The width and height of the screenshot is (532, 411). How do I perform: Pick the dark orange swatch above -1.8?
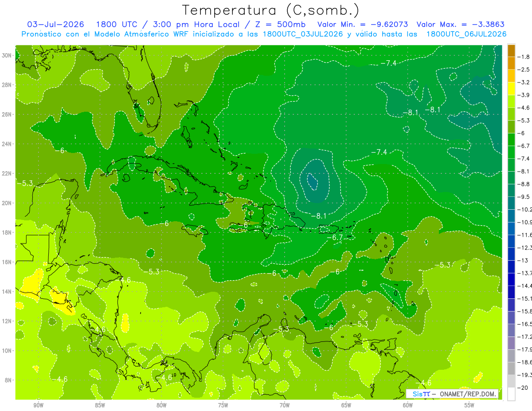(x=511, y=51)
